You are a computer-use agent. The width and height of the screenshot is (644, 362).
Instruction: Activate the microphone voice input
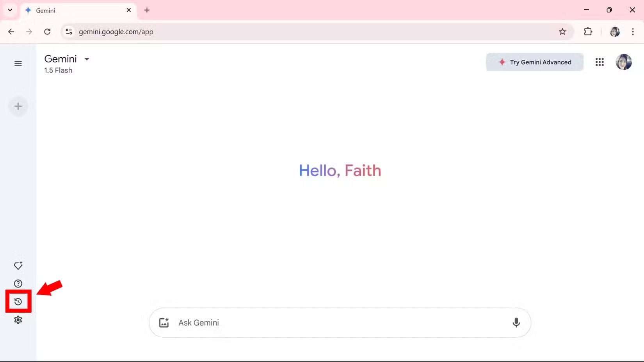click(516, 323)
